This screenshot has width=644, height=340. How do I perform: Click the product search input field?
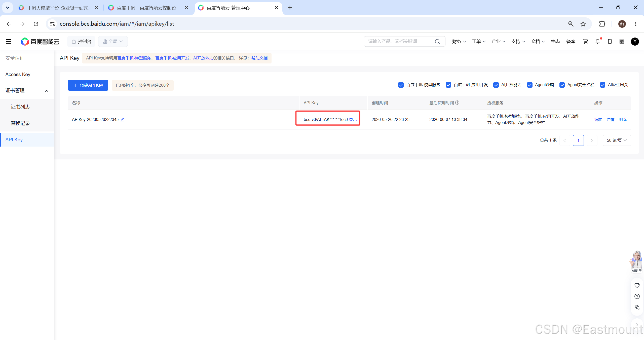coord(400,42)
